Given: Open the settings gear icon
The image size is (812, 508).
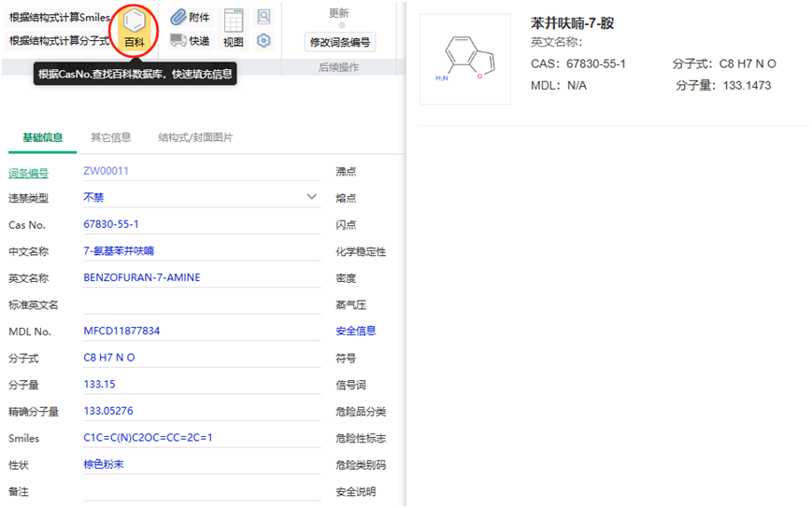Looking at the screenshot, I should point(264,40).
